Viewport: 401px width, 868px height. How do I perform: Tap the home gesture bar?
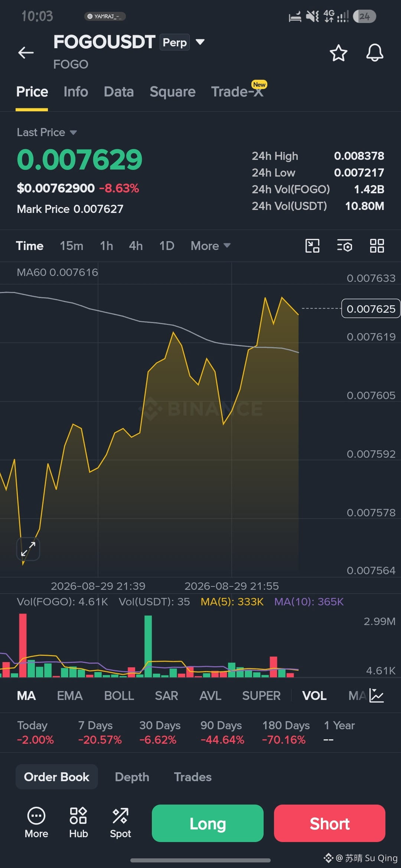point(200,860)
